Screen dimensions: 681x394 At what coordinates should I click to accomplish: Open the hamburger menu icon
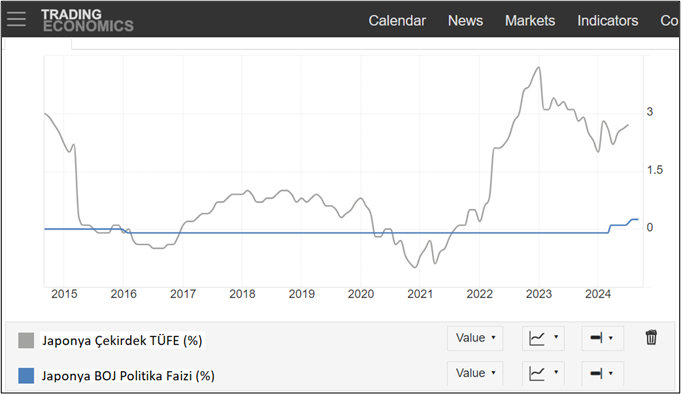pos(16,19)
